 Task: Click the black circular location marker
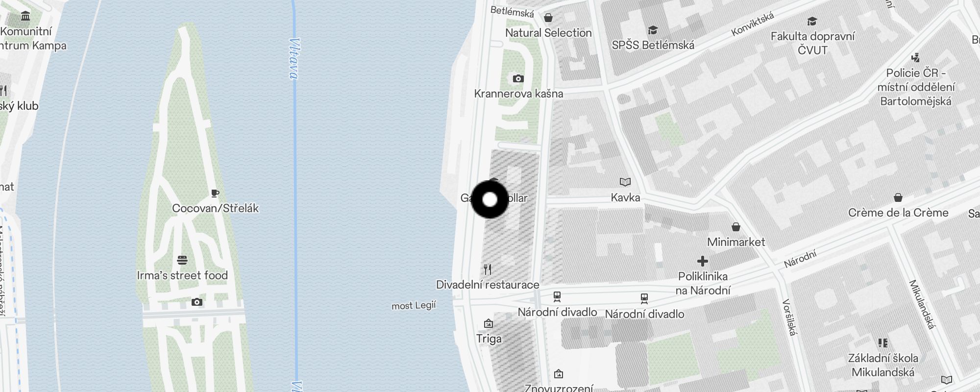[x=490, y=199]
